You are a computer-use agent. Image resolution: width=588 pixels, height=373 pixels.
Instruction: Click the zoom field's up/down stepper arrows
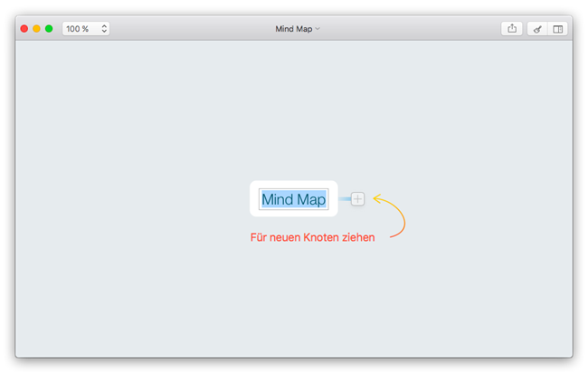104,29
